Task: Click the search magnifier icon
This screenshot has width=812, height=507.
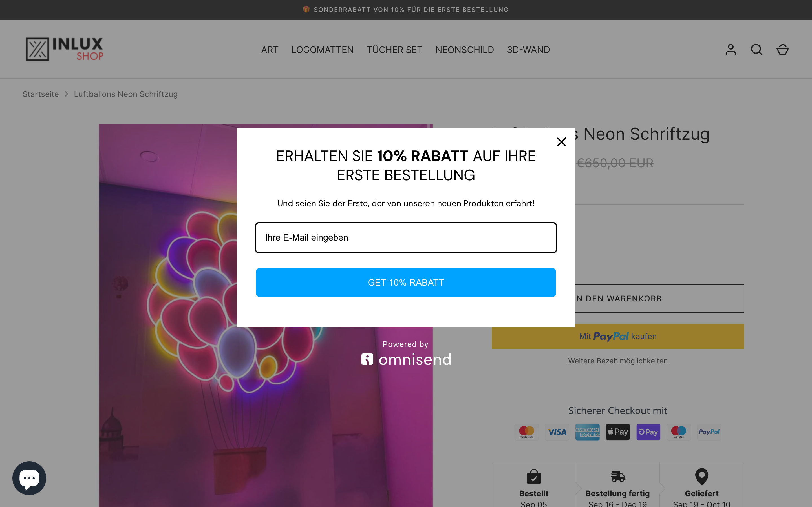Action: point(756,49)
